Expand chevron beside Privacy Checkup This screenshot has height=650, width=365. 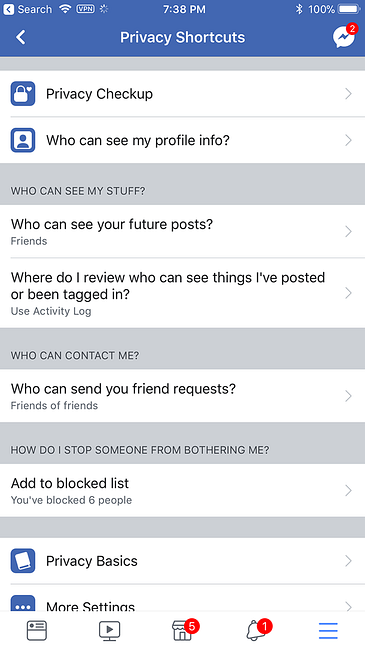click(x=348, y=94)
